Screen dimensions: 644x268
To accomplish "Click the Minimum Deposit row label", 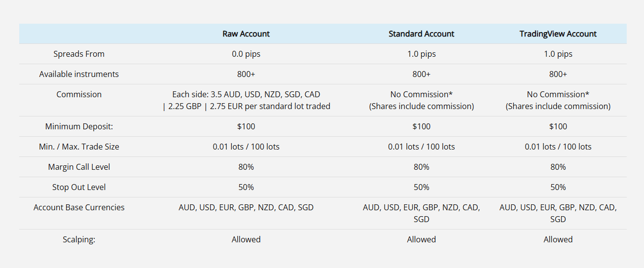I will coord(79,127).
